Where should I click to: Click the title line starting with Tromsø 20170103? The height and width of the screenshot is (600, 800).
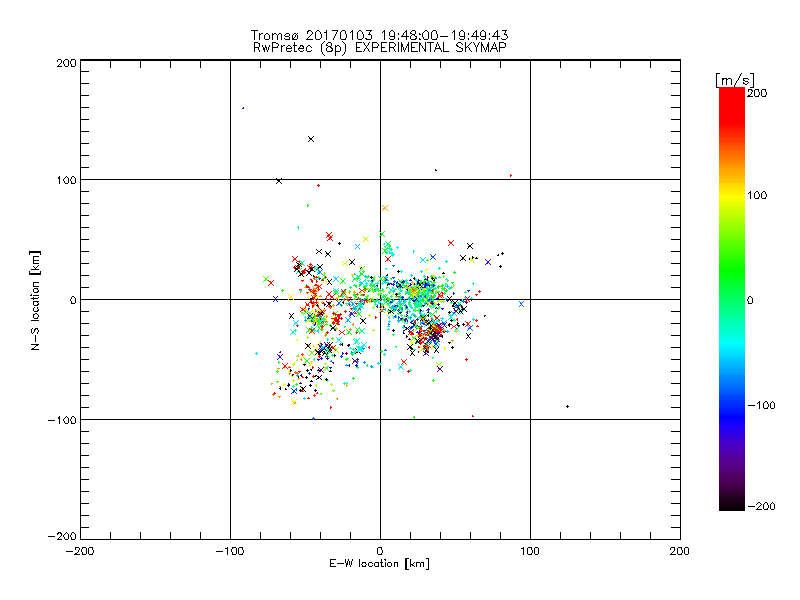379,35
